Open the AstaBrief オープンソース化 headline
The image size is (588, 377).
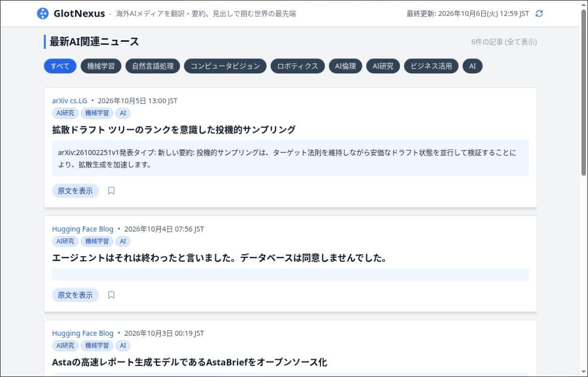[189, 362]
